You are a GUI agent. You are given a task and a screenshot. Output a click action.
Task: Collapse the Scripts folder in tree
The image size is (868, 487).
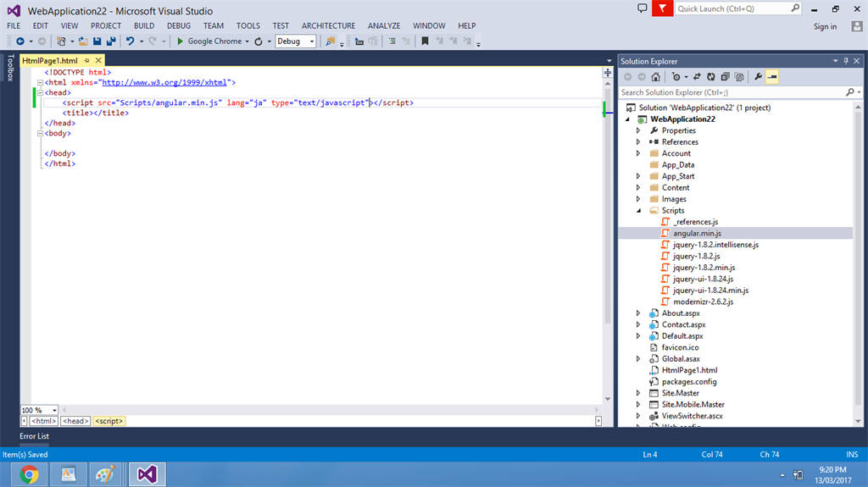pyautogui.click(x=638, y=211)
